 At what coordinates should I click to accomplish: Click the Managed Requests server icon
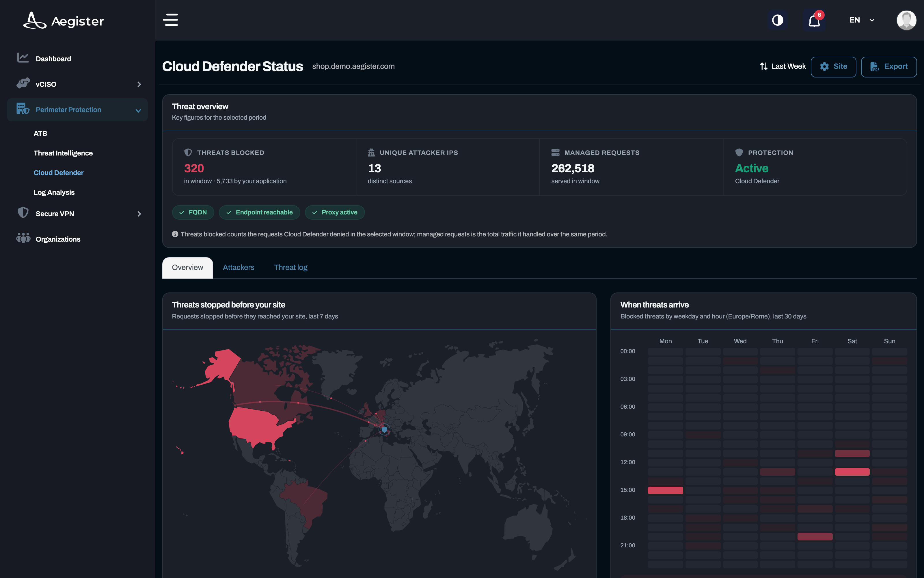555,153
